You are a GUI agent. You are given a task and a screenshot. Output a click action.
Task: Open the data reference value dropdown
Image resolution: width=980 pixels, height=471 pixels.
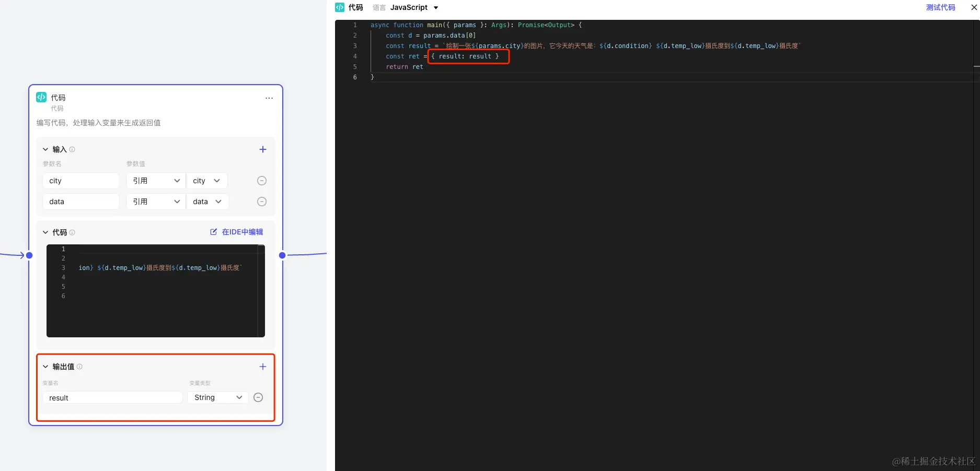[x=207, y=202]
